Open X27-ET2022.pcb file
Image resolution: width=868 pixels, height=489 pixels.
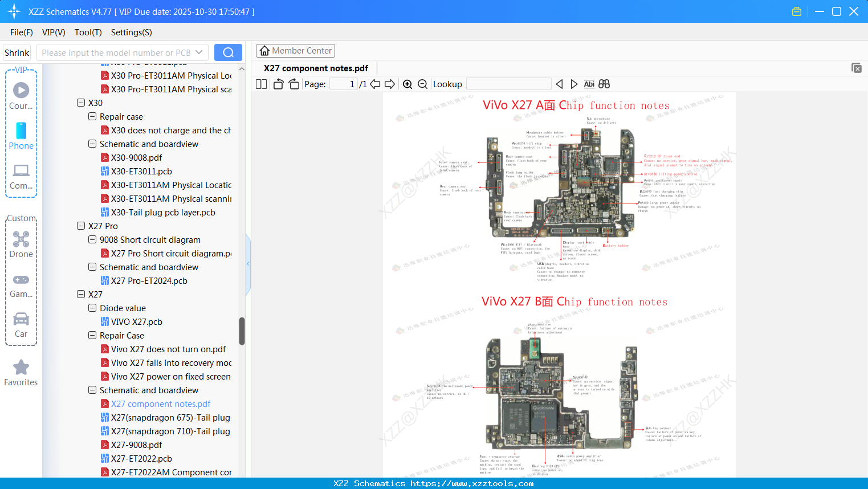click(141, 458)
